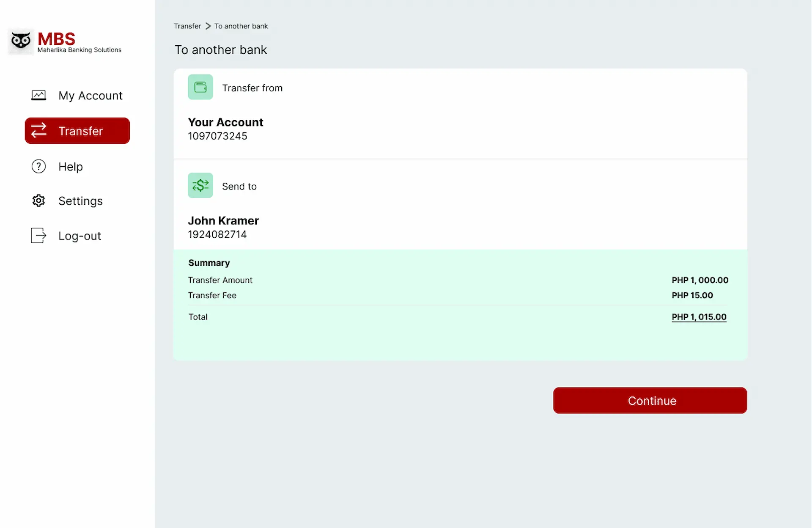
Task: Click the green money transfer icon beside Send to
Action: coord(200,185)
